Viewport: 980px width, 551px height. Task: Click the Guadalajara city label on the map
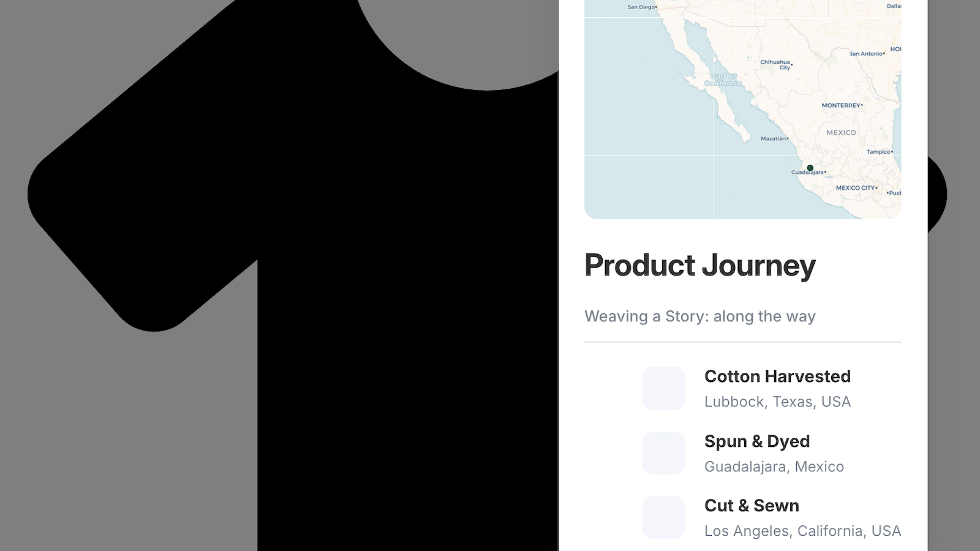pos(806,173)
